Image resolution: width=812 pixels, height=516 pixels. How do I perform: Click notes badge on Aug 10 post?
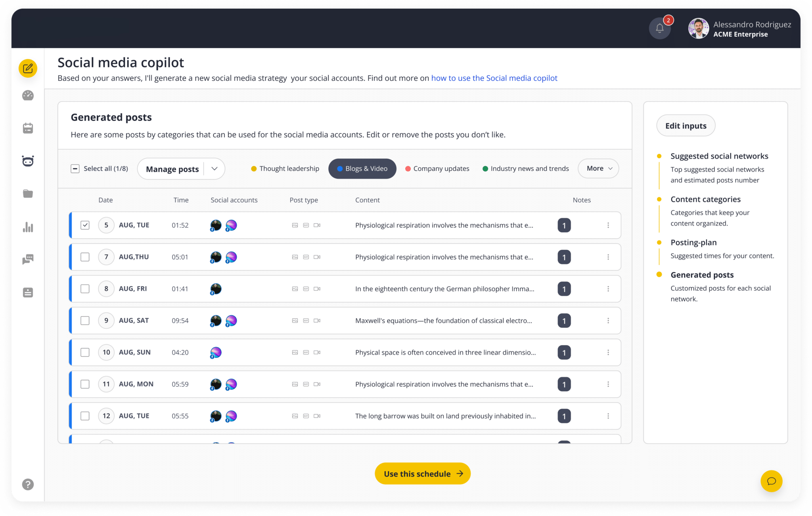pos(564,352)
